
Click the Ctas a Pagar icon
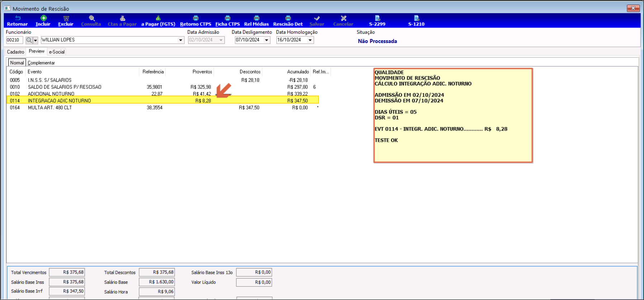pyautogui.click(x=122, y=18)
